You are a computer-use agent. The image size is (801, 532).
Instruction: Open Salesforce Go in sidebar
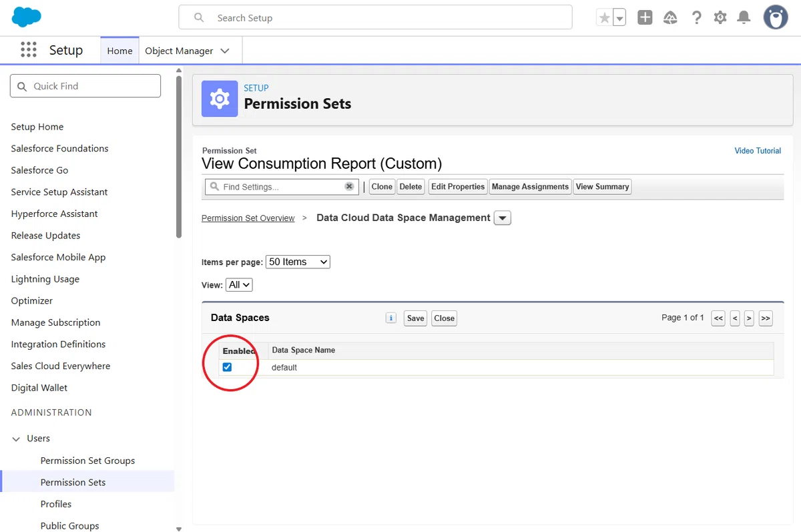[39, 170]
